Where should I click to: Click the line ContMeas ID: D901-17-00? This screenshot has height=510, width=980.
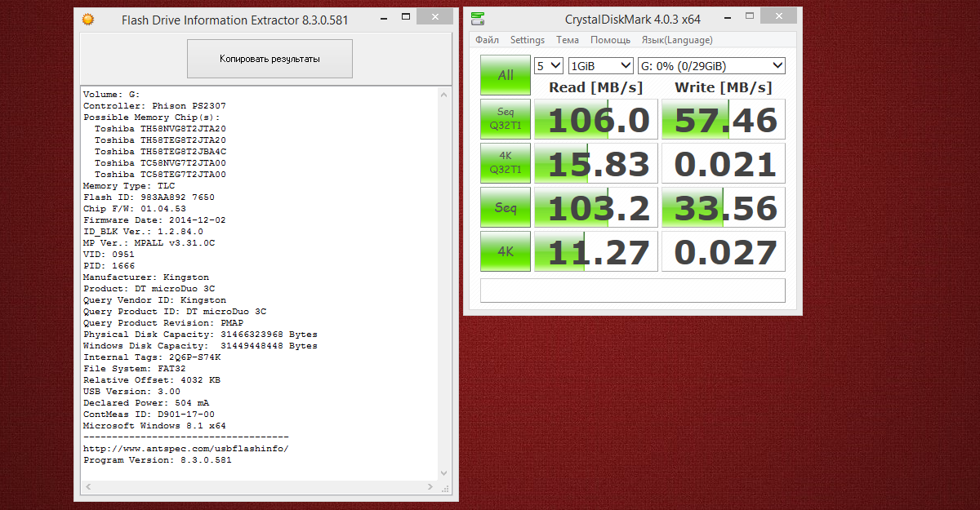(x=149, y=415)
